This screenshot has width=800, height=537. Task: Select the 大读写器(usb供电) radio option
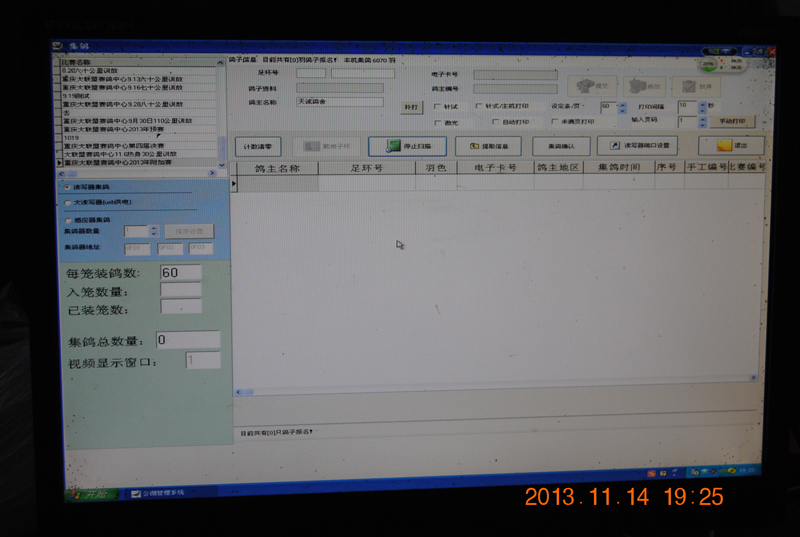point(67,203)
